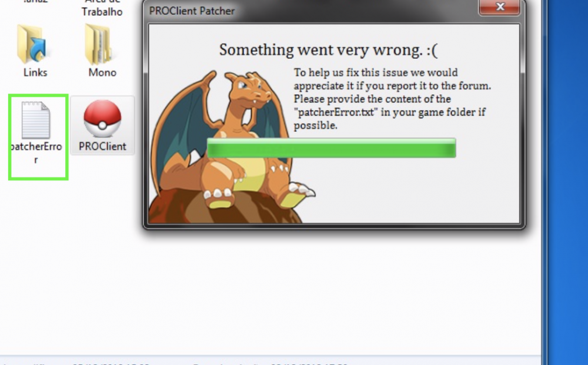Click the "patcherError" file name label
Viewport: 588px width, 365px height.
(36, 147)
